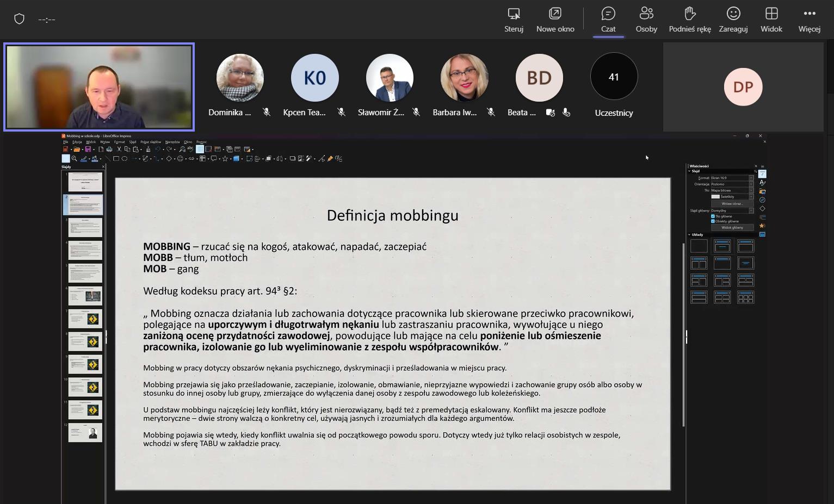
Task: Click the Kpcen Tea... KO avatar
Action: point(314,78)
